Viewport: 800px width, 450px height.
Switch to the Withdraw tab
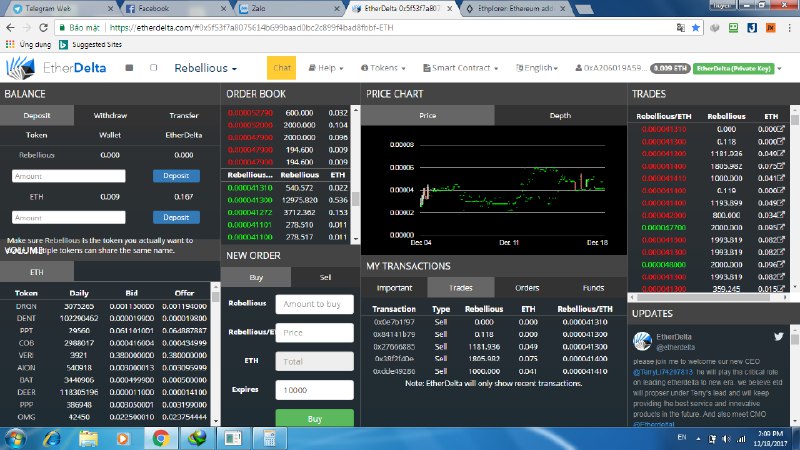pyautogui.click(x=110, y=115)
